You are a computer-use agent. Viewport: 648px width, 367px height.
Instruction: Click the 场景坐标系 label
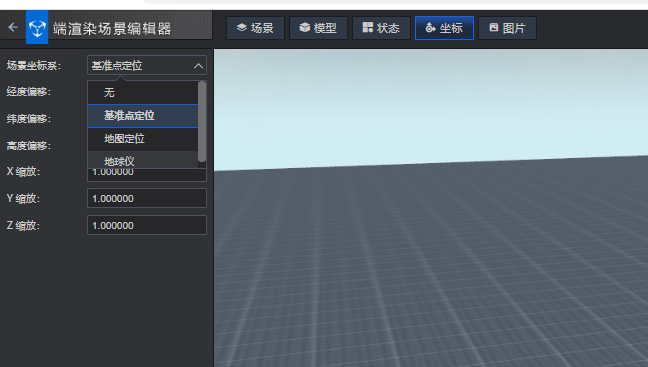pos(34,65)
